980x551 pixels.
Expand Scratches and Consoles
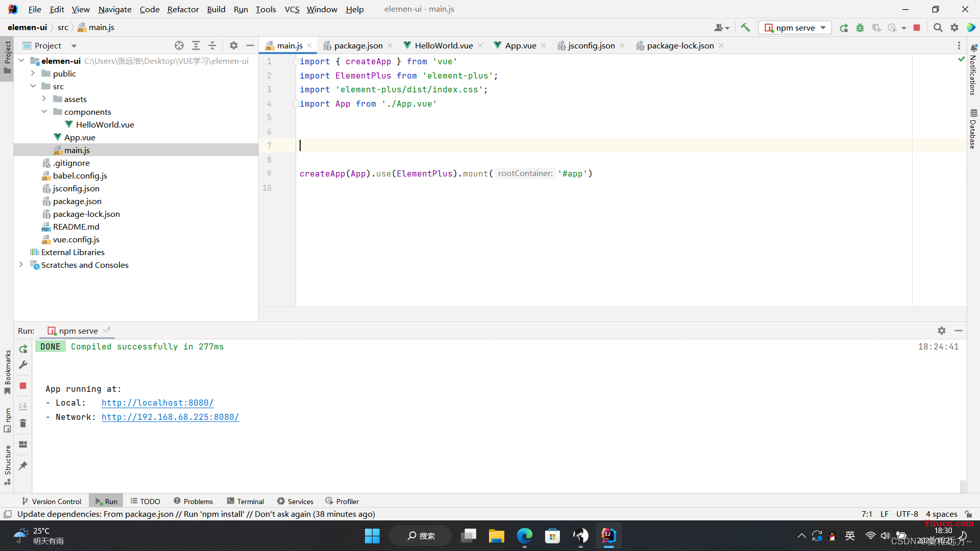[x=21, y=265]
